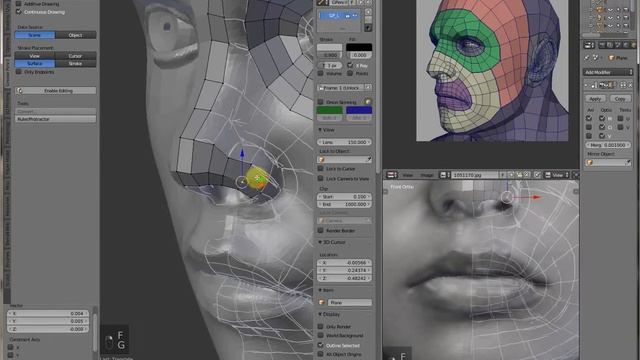Select Scene as data source
Screen dimensions: 640x360
click(x=35, y=35)
